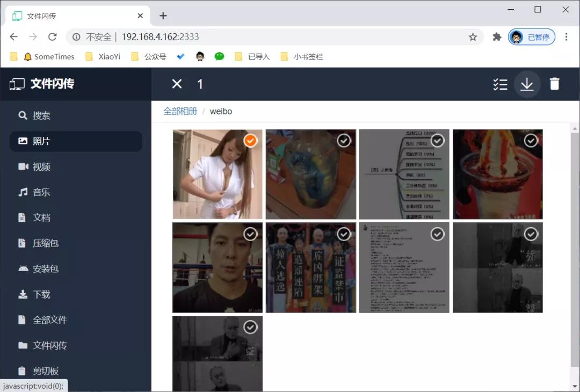This screenshot has height=392, width=580.
Task: Click the address bar URL field
Action: click(x=269, y=37)
